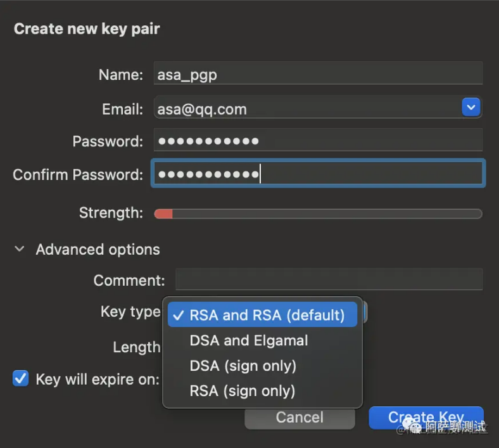The image size is (499, 448).
Task: Click the Advanced options heading text
Action: click(98, 250)
